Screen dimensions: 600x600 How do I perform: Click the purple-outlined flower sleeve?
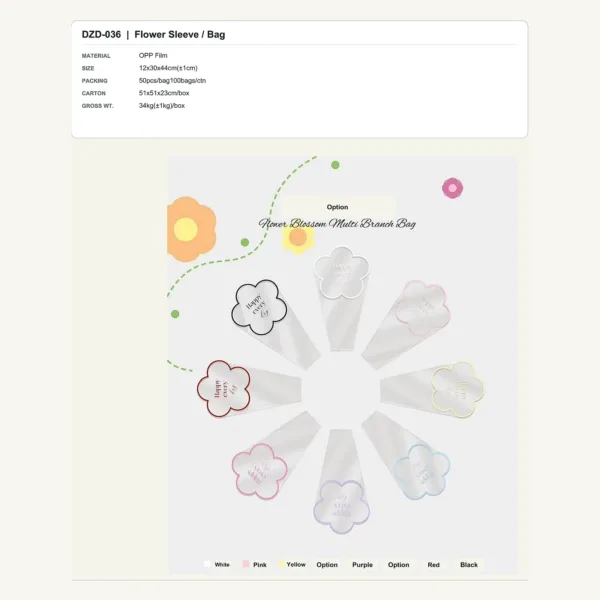point(341,484)
